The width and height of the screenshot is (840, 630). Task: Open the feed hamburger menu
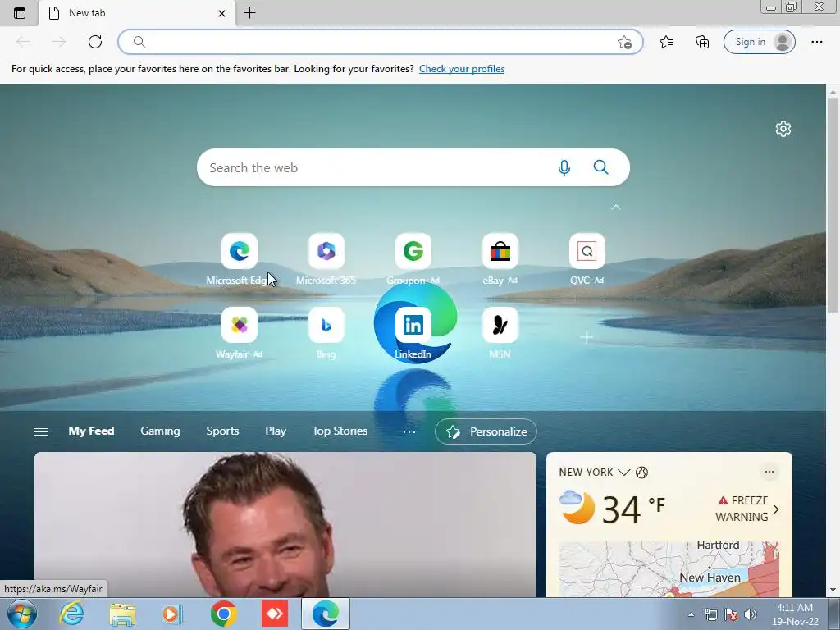click(x=41, y=431)
